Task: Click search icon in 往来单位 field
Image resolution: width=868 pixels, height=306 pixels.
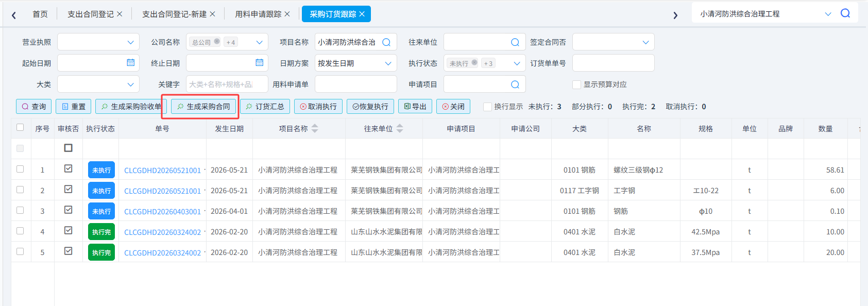Action: tap(515, 42)
